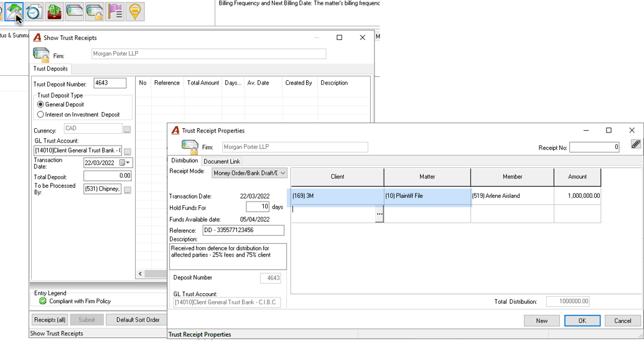644x346 pixels.
Task: Select the (169) 3M client cell
Action: pyautogui.click(x=337, y=196)
